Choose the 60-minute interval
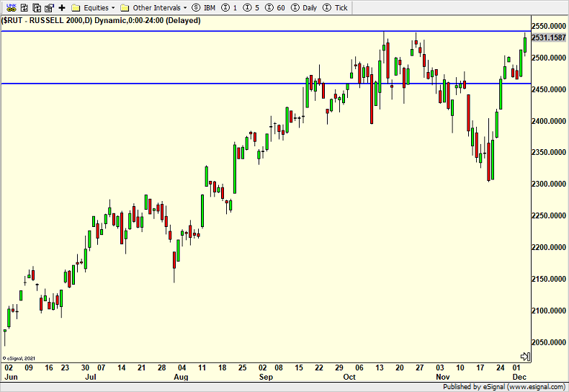 click(x=275, y=8)
